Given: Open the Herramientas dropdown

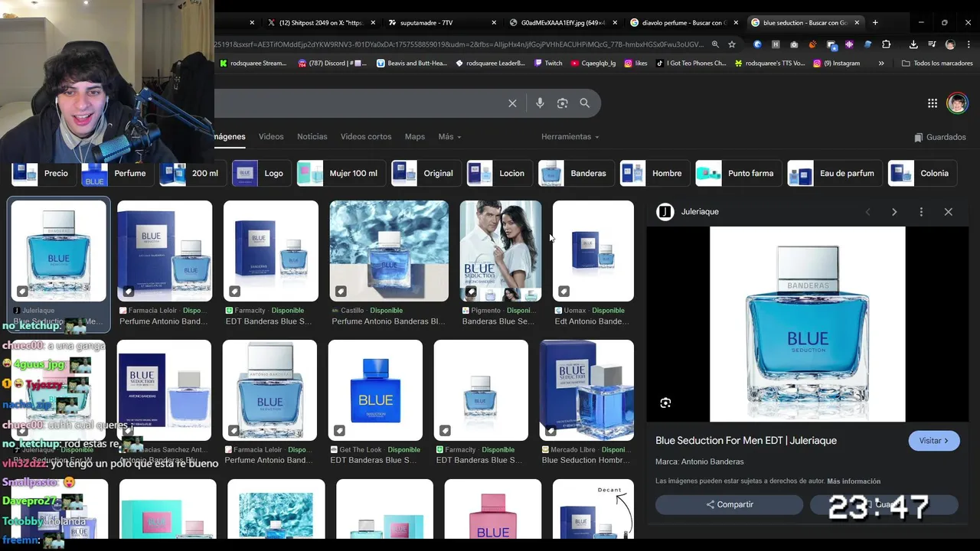Looking at the screenshot, I should point(570,137).
